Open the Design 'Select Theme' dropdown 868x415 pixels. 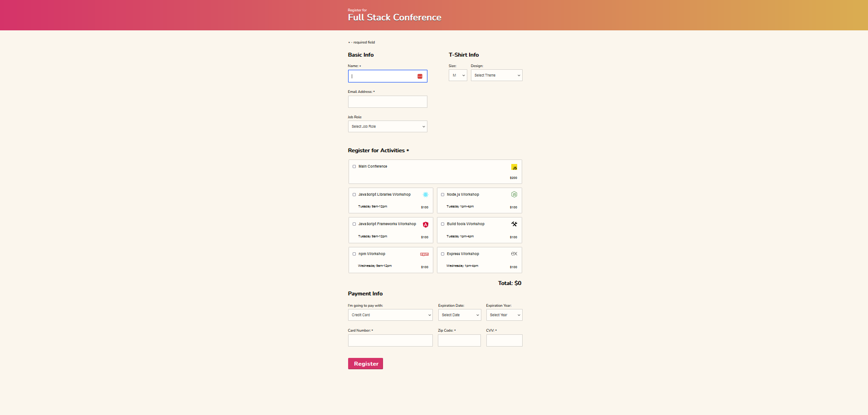coord(496,75)
